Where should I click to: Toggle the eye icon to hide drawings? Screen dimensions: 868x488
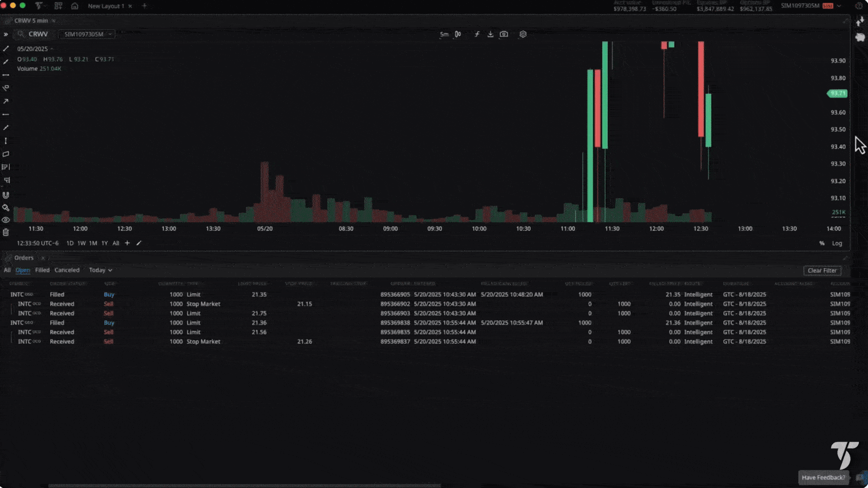click(x=6, y=220)
